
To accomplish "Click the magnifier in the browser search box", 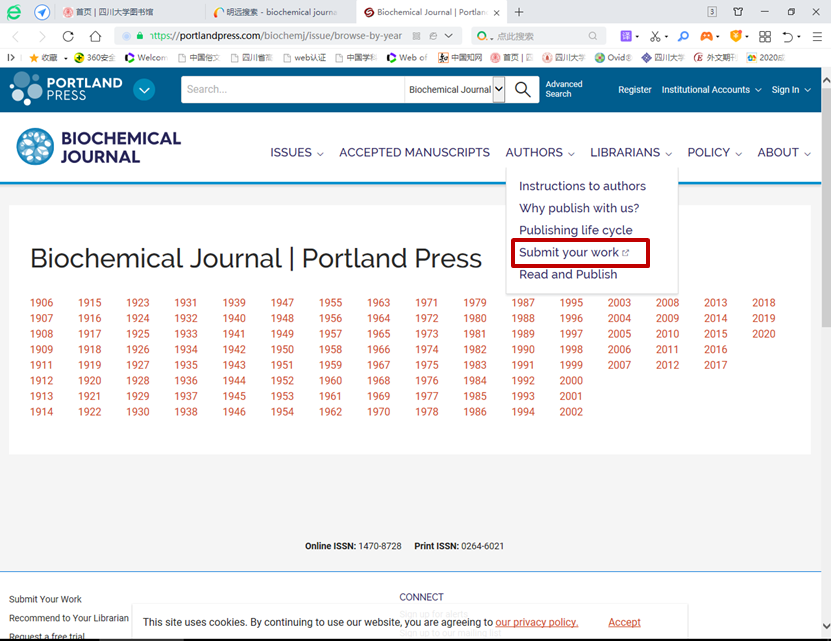I will click(592, 36).
